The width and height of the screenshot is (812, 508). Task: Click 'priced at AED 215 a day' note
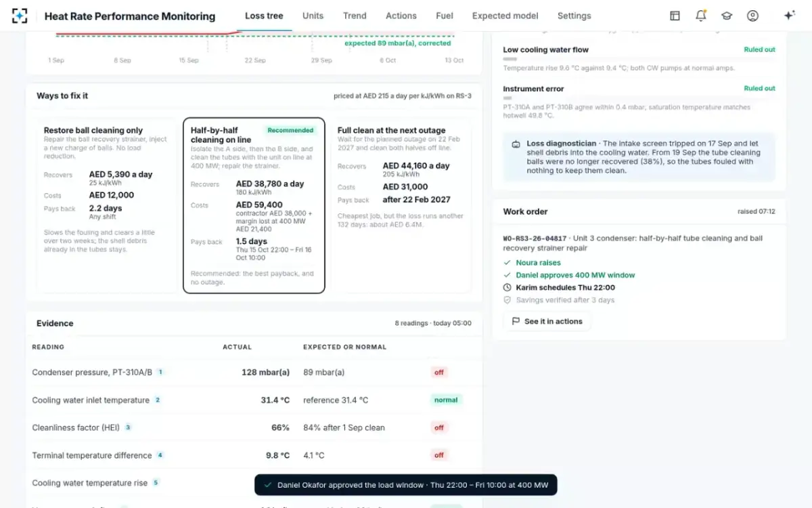403,96
